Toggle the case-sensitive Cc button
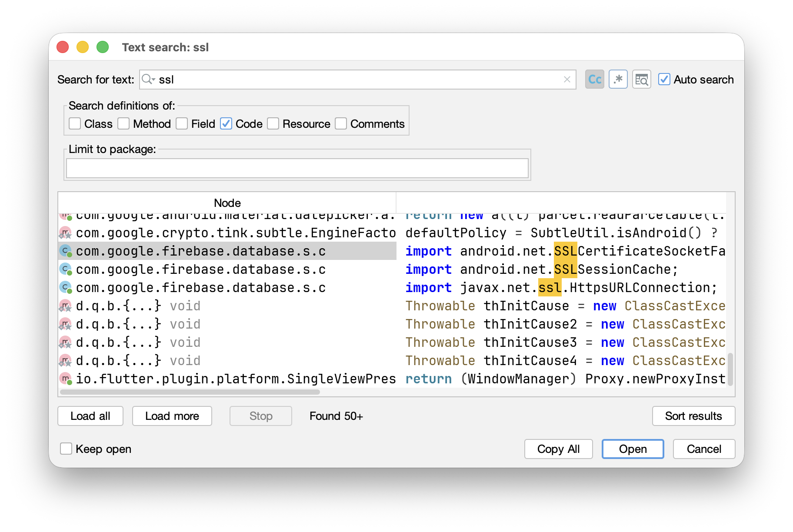 [x=594, y=80]
